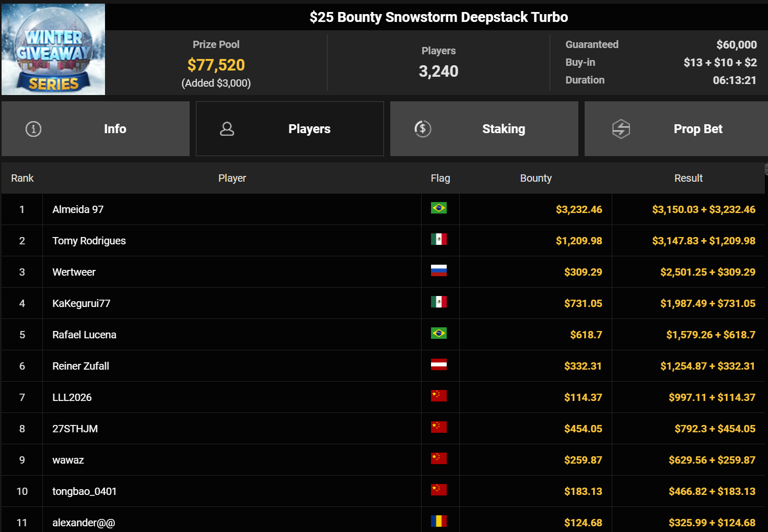Open the Winter Giveaway Series banner image
Image resolution: width=768 pixels, height=532 pixels.
(53, 50)
